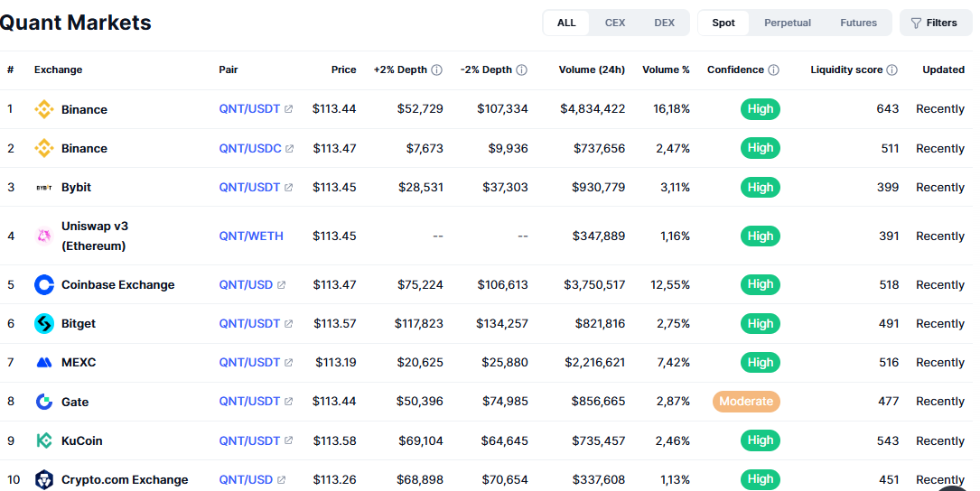The width and height of the screenshot is (980, 491).
Task: Open Binance QNT/USDT pair link
Action: pyautogui.click(x=249, y=108)
